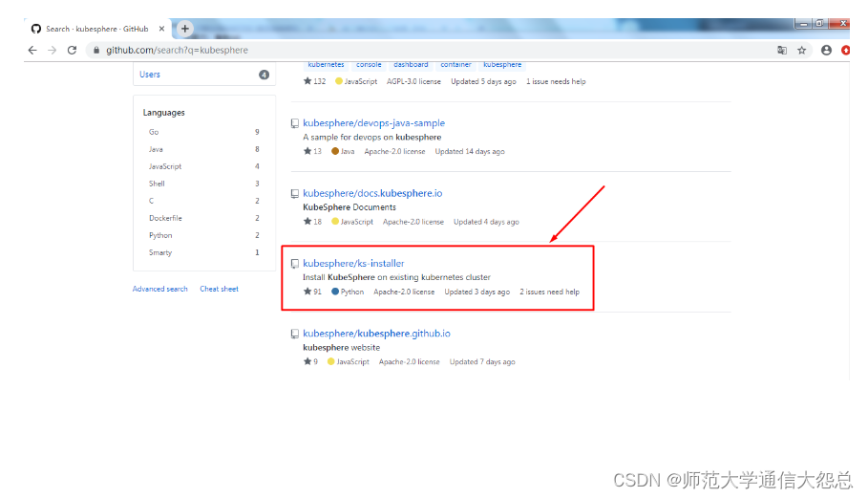This screenshot has width=868, height=498.
Task: Open the translate page icon
Action: point(782,50)
